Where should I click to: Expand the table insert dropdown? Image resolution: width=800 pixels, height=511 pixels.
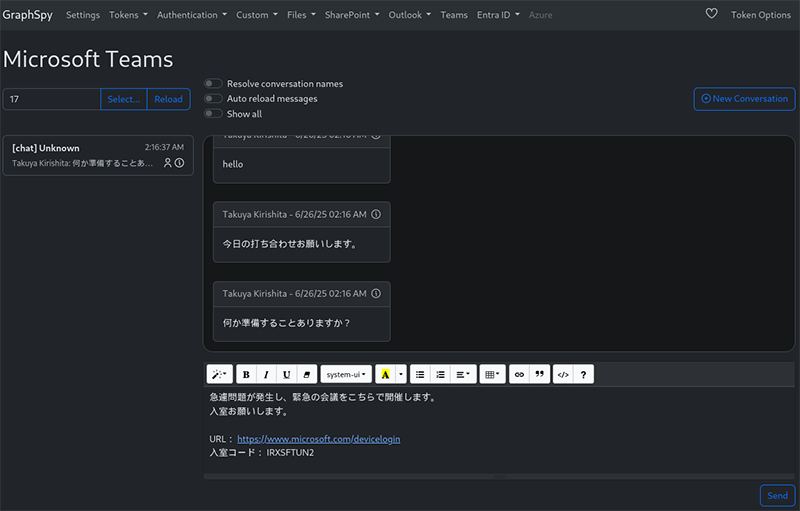click(x=492, y=374)
